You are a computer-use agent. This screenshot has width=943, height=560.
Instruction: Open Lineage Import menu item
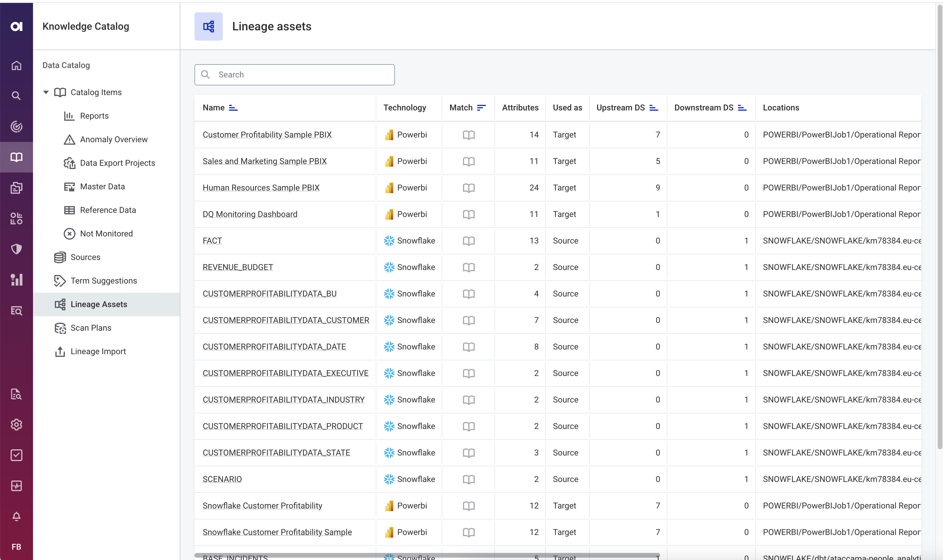pos(98,351)
